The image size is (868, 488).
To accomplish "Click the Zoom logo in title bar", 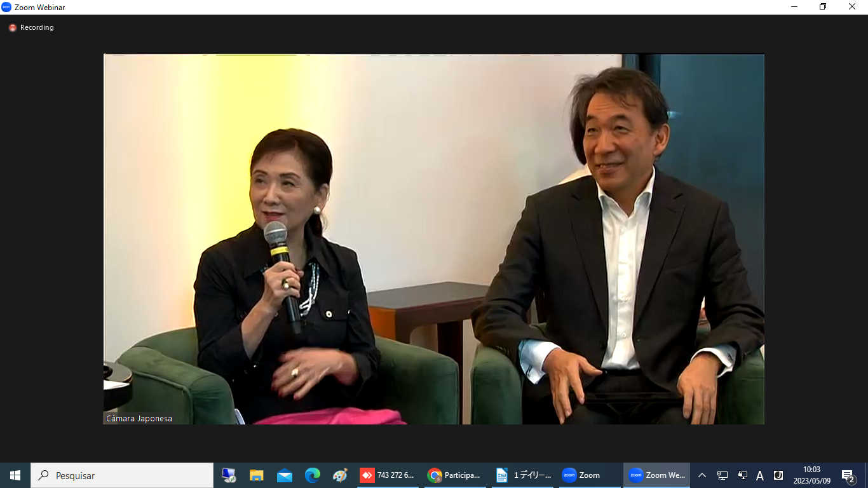I will coord(7,7).
